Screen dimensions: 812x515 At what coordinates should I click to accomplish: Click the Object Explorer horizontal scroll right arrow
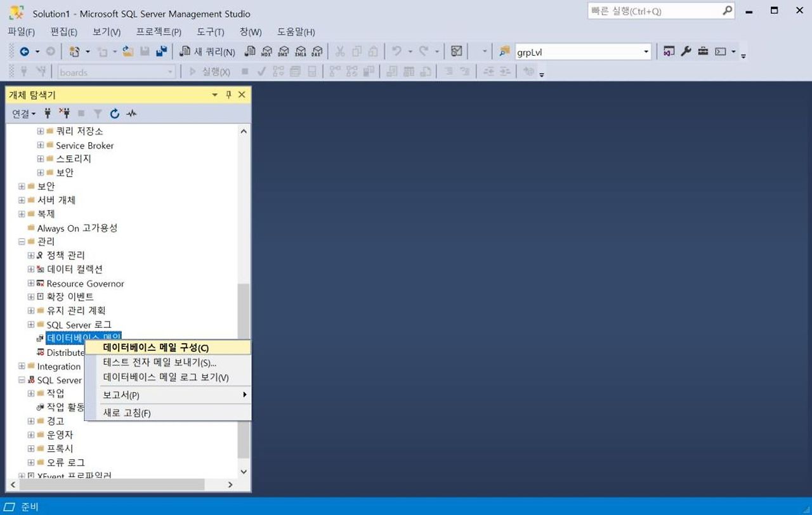[x=230, y=485]
